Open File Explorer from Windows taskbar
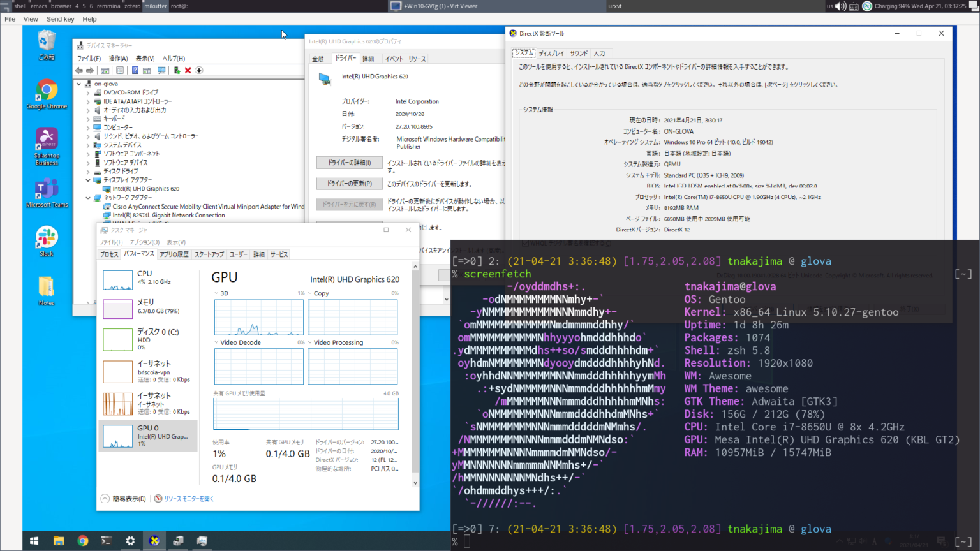Viewport: 980px width, 551px height. (59, 541)
